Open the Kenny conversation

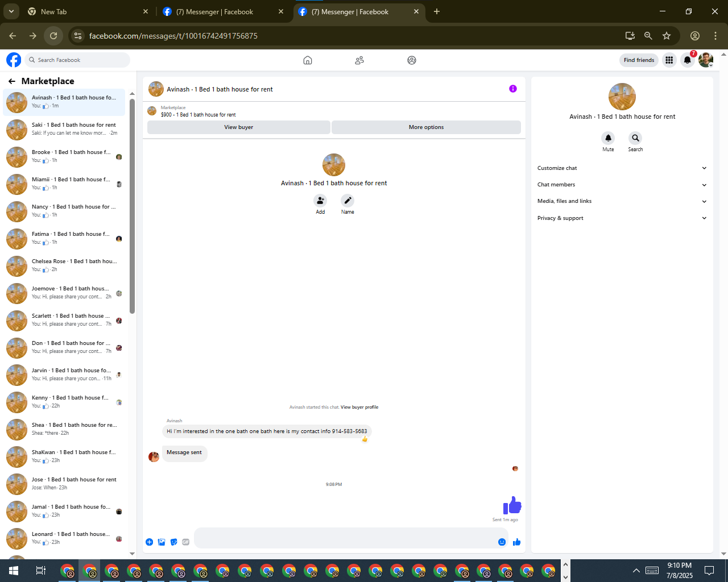tap(64, 402)
